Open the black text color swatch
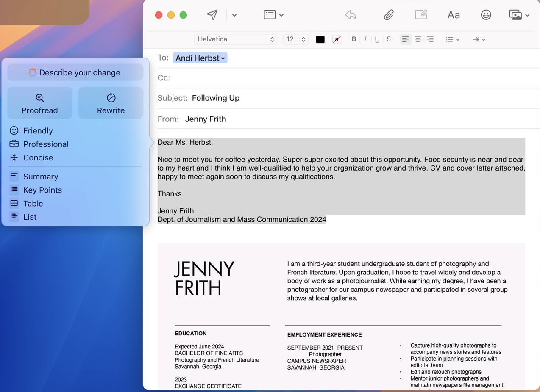 [x=320, y=39]
